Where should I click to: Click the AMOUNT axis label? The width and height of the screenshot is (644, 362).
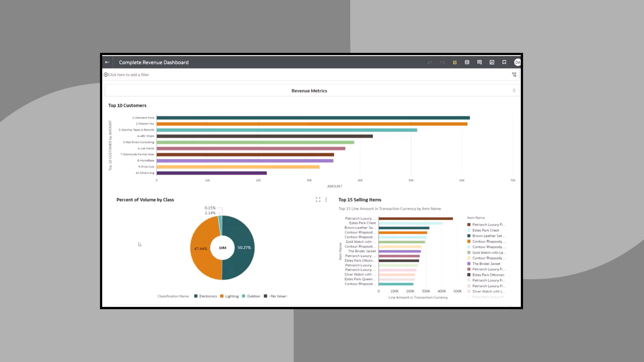(x=335, y=186)
